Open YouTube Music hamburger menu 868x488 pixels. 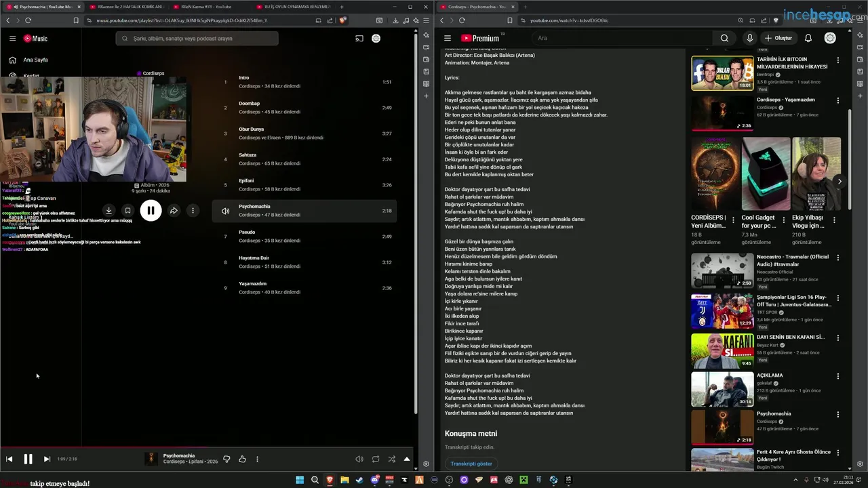tap(12, 39)
